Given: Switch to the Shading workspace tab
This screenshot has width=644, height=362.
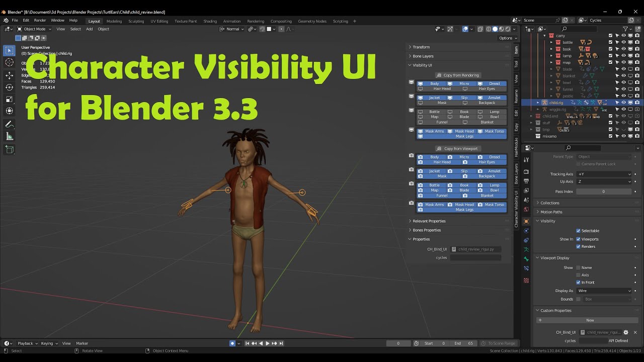Looking at the screenshot, I should [x=210, y=21].
